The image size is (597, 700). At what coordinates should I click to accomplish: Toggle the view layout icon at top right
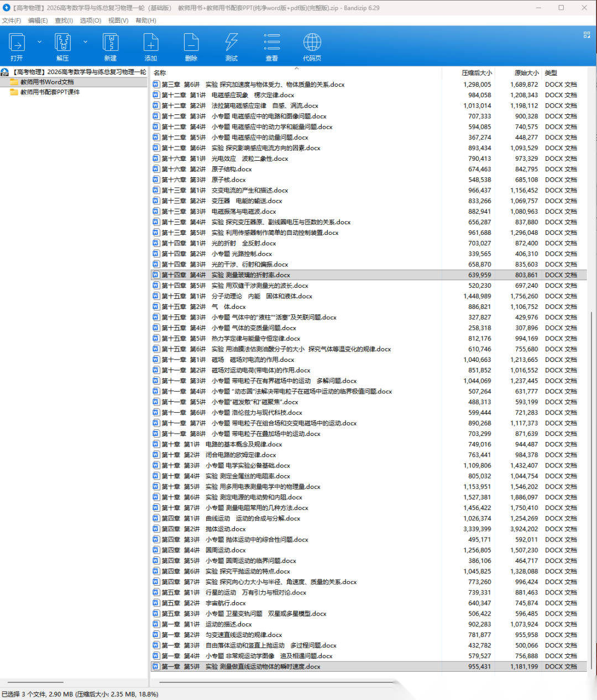(x=586, y=35)
